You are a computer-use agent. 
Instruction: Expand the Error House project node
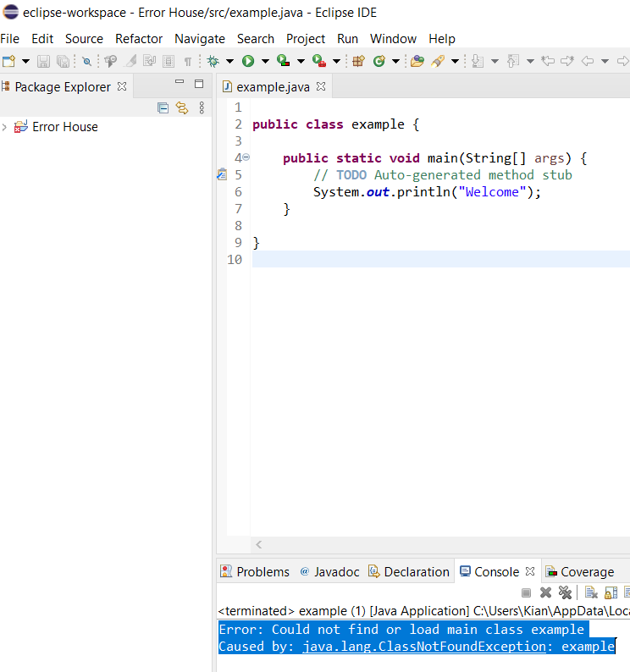(4, 127)
